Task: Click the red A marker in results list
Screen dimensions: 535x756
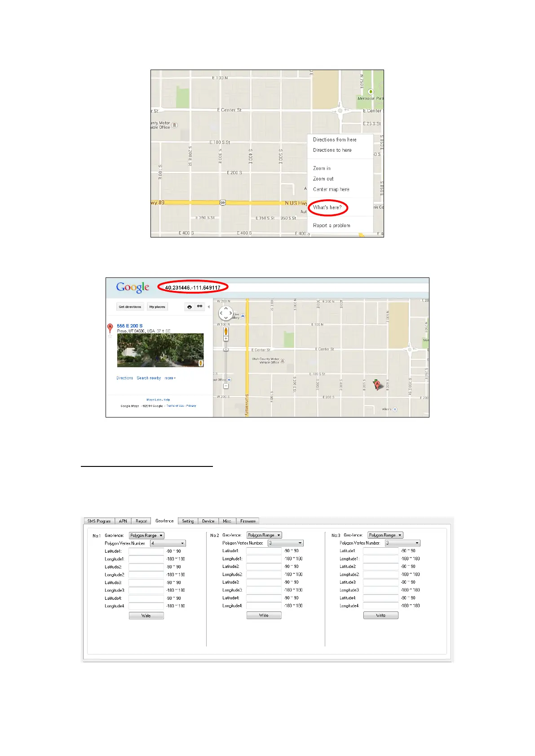Action: tap(110, 328)
